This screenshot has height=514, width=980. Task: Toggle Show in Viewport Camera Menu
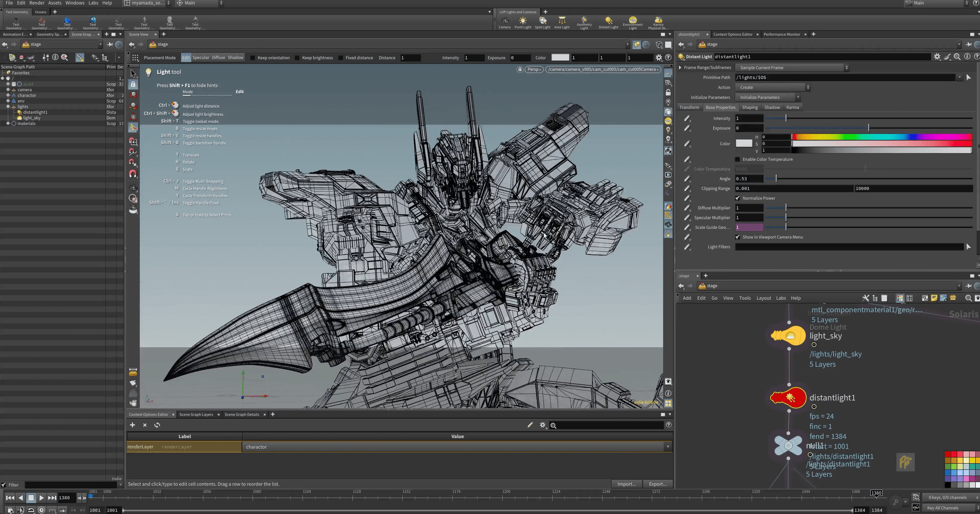737,237
